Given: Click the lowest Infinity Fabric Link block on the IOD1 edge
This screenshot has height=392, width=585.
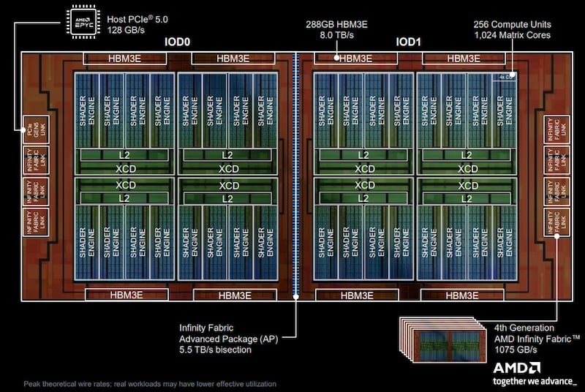Looking at the screenshot, I should click(x=556, y=222).
